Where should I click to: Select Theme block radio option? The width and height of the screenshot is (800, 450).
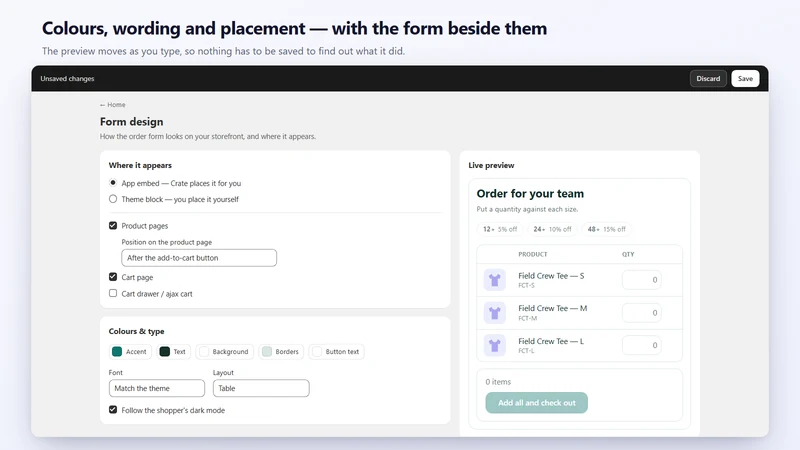click(x=113, y=199)
